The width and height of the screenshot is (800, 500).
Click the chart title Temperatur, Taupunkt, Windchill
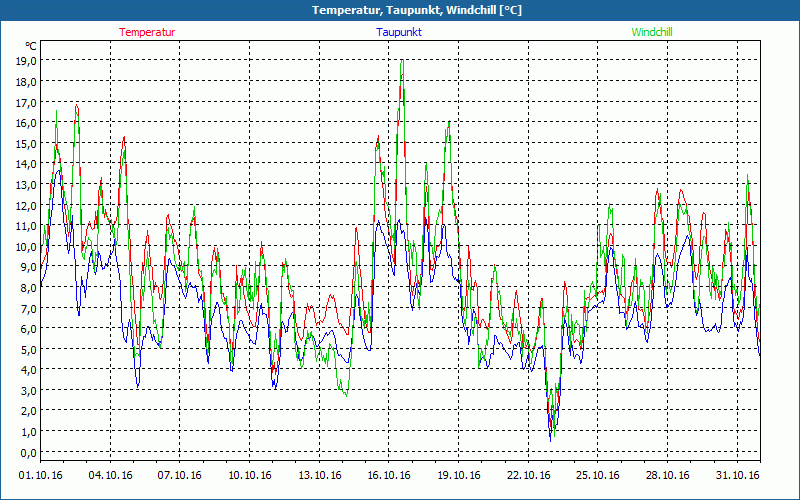coord(416,10)
